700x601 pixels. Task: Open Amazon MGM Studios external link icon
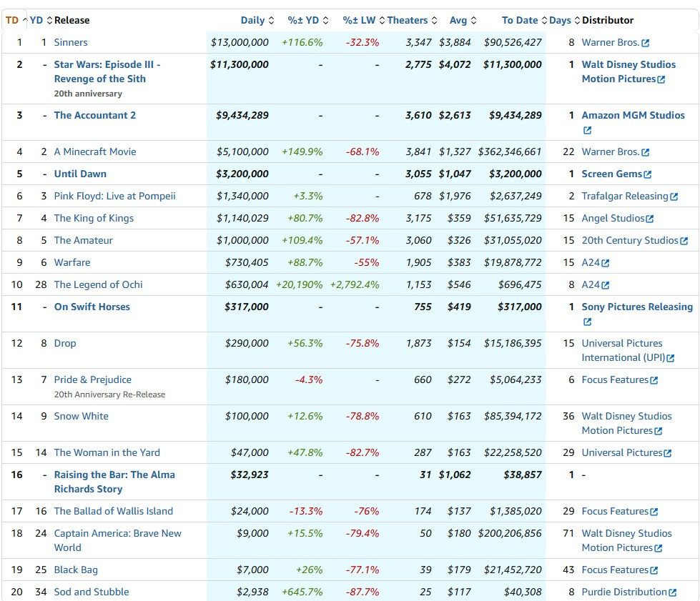pos(587,130)
